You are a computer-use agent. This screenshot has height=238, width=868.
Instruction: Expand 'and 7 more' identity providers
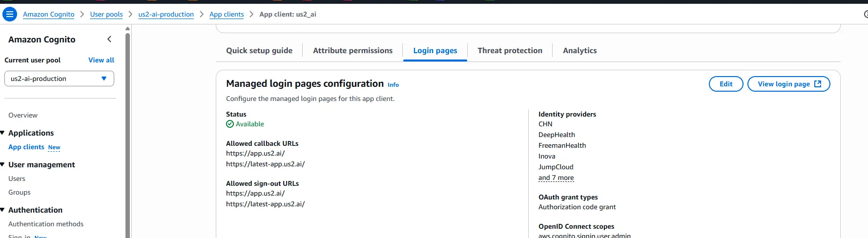(x=556, y=178)
